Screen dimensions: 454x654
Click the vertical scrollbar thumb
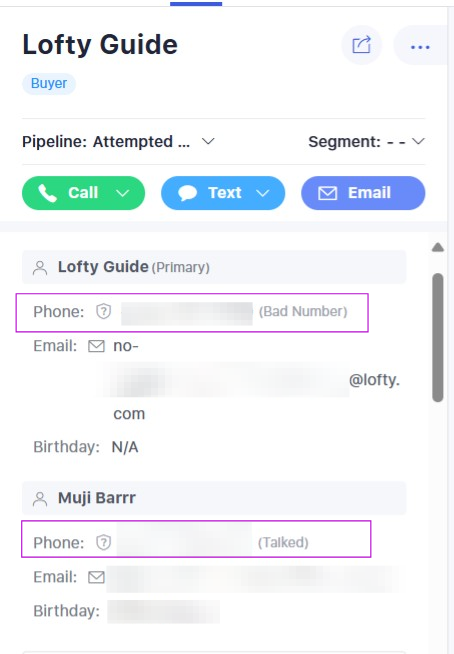438,337
